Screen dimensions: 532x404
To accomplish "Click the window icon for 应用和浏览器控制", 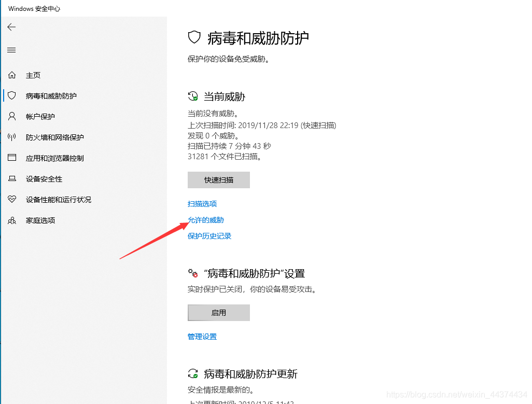I will pyautogui.click(x=12, y=158).
